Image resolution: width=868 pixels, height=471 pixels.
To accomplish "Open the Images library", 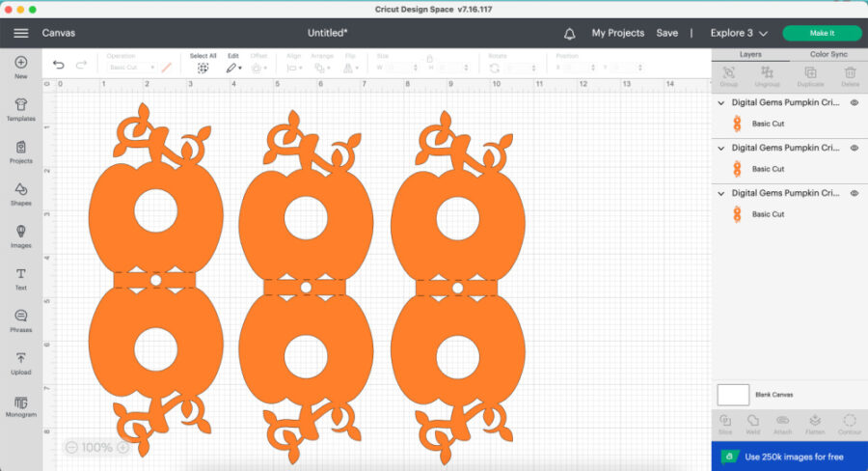I will coord(20,235).
